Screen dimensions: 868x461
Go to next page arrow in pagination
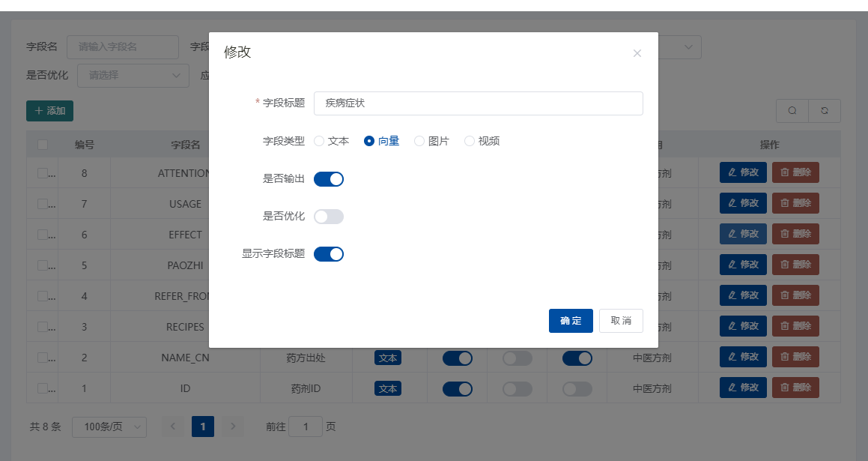pyautogui.click(x=233, y=427)
